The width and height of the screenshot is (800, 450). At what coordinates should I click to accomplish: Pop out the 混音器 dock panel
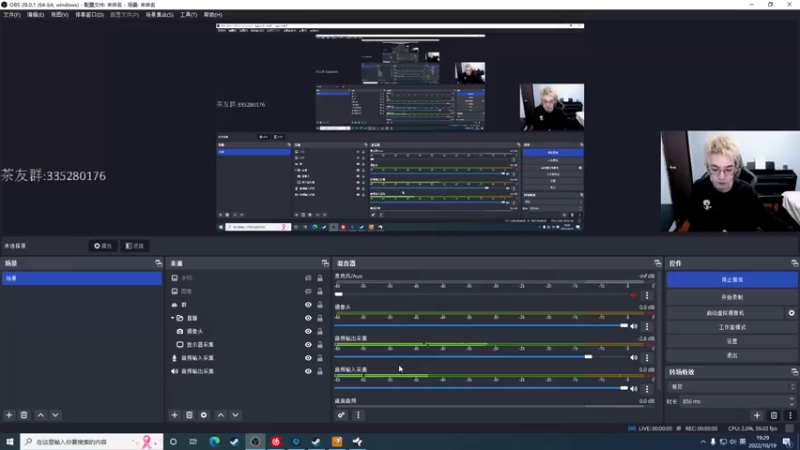point(657,263)
